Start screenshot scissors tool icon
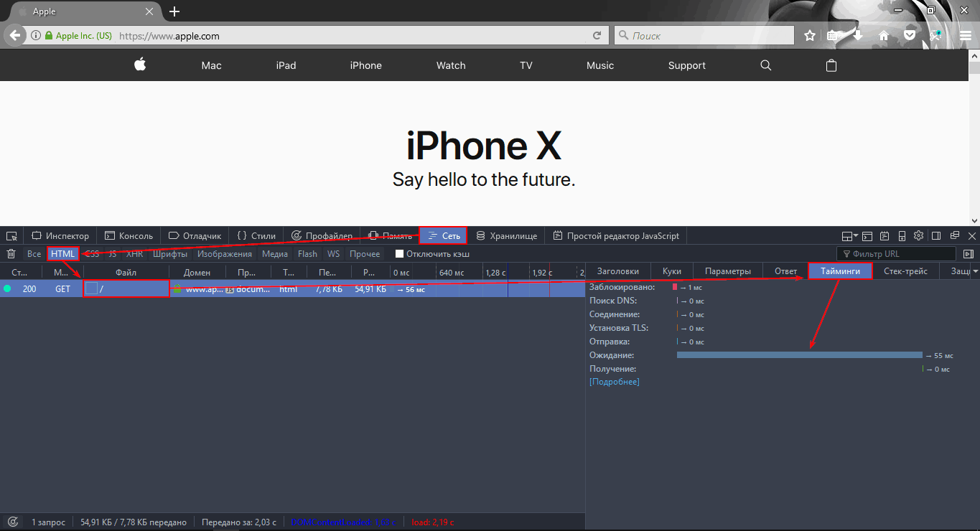 (935, 36)
